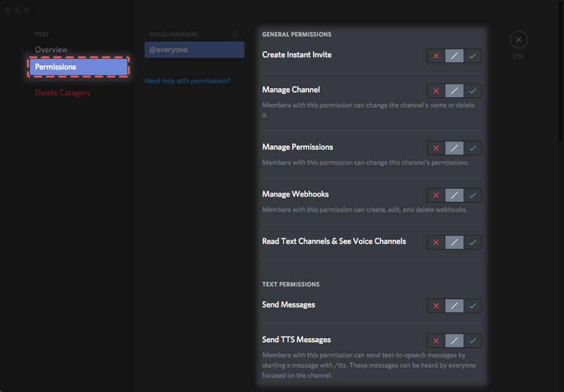Allow Read Text Channels & See Voice Channels
This screenshot has height=392, width=564.
[473, 242]
